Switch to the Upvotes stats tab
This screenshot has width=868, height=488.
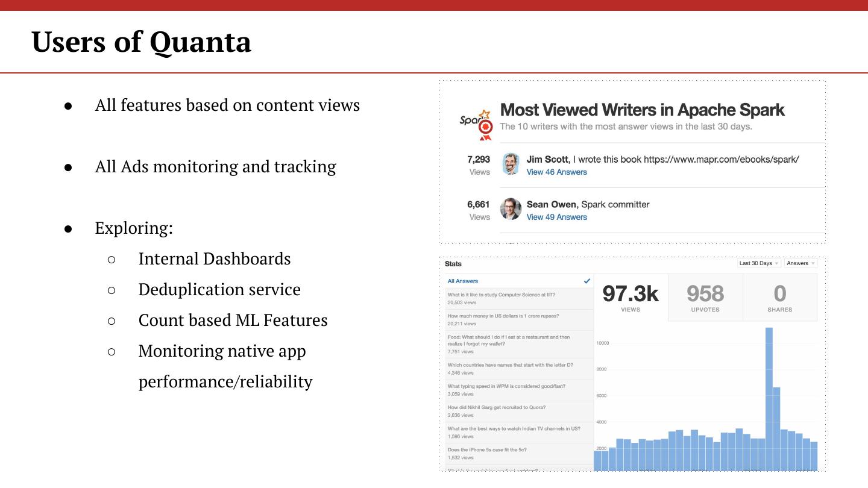705,298
